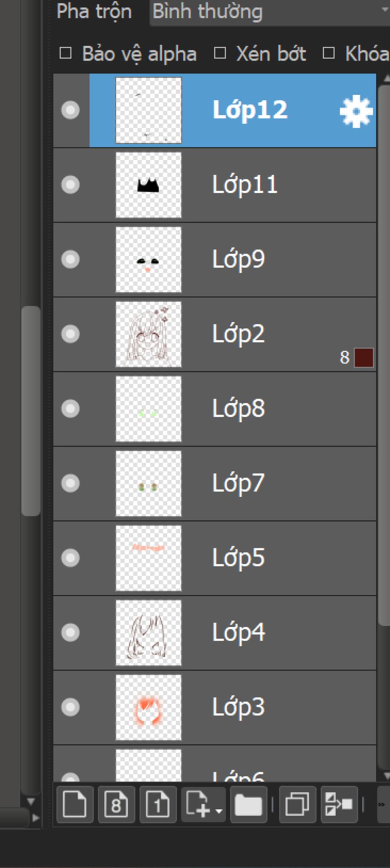Add a new 8-bit layer
The height and width of the screenshot is (868, 390).
click(117, 804)
